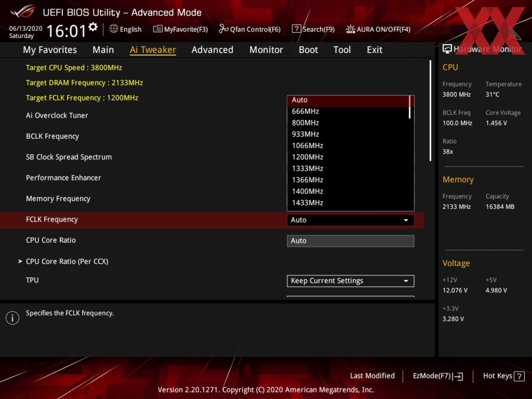
Task: Click the FCLK Frequency Auto dropdown
Action: point(350,220)
